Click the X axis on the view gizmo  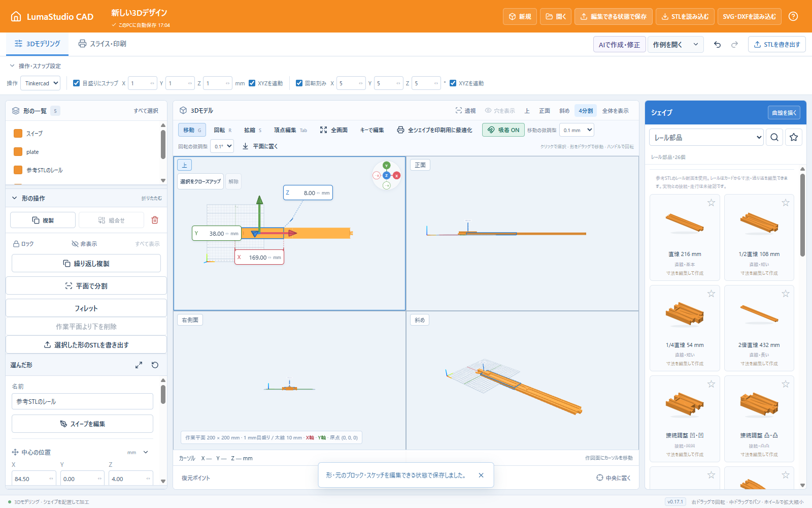click(397, 176)
